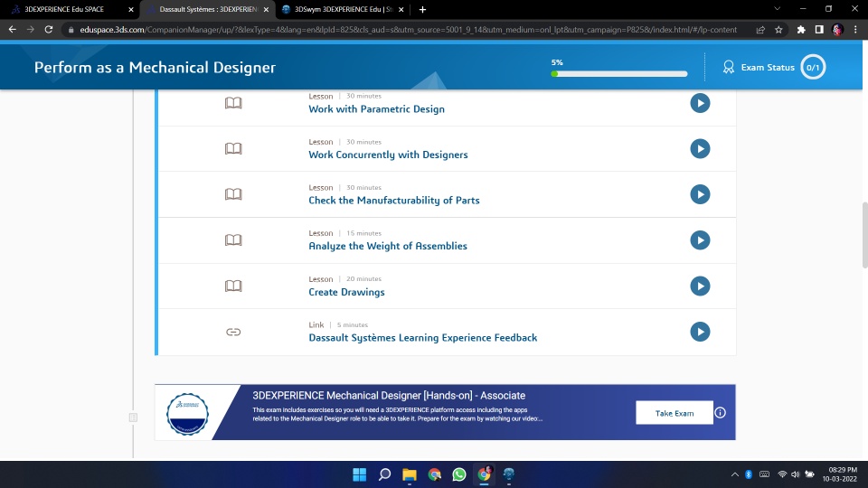Viewport: 868px width, 488px height.
Task: Play Dassault Systèmes Learning Experience Feedback link
Action: [x=700, y=332]
